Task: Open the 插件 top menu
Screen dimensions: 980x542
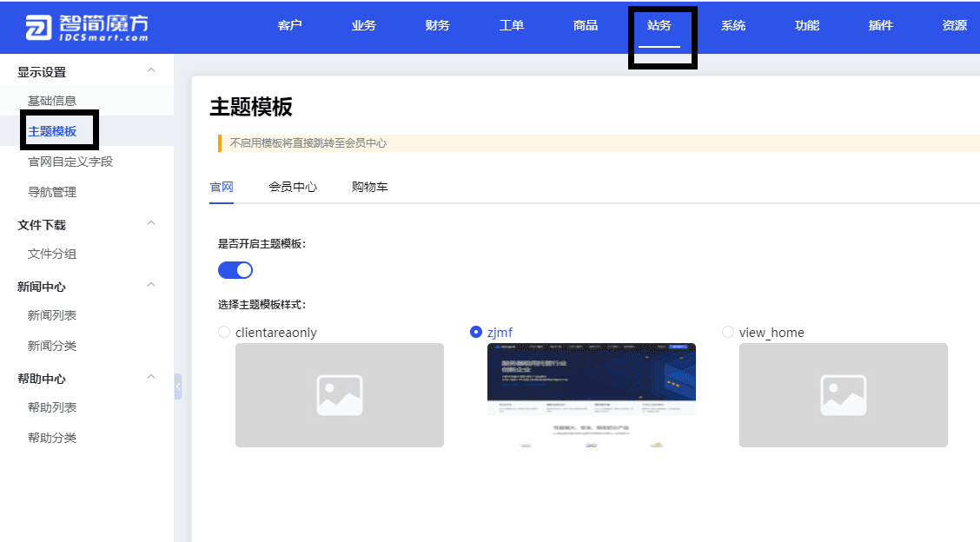Action: point(881,26)
